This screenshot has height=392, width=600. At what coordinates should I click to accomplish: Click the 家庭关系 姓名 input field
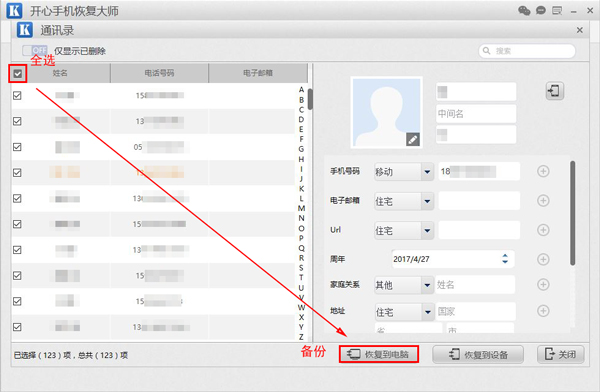(x=475, y=284)
